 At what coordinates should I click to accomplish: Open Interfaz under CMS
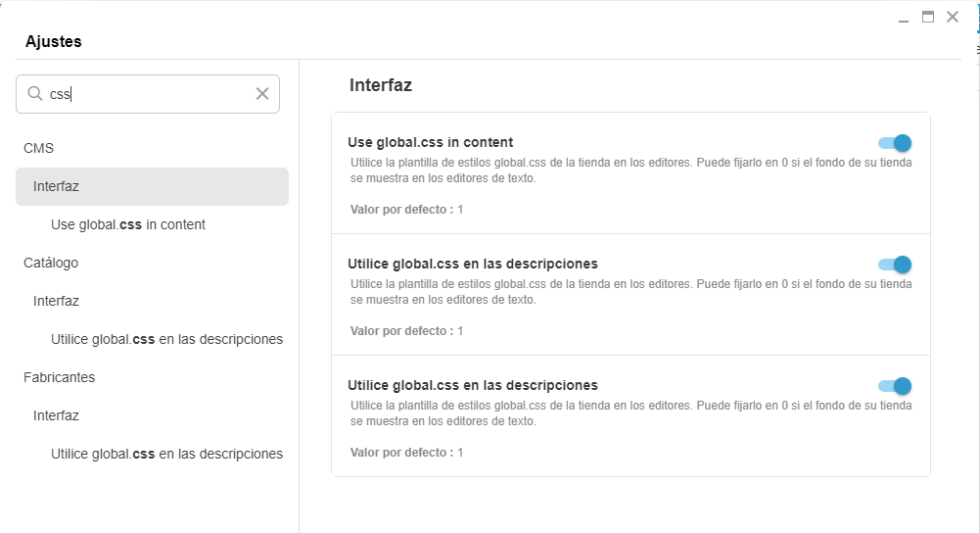[152, 186]
